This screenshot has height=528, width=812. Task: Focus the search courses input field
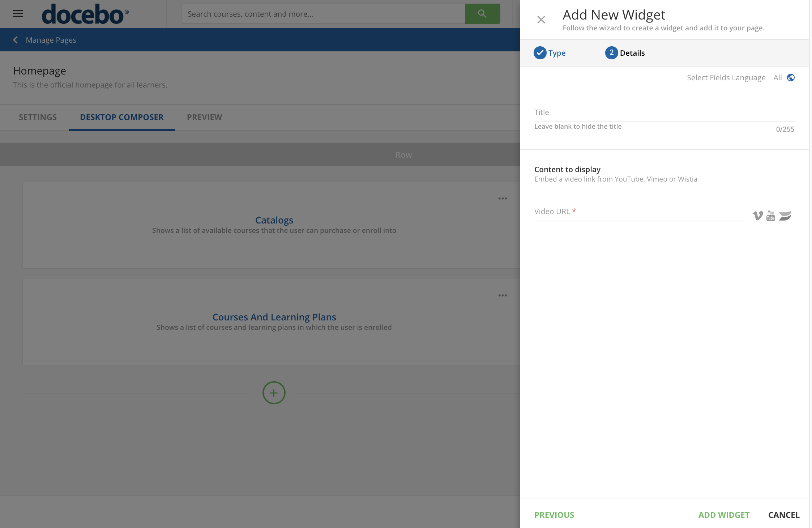tap(323, 14)
